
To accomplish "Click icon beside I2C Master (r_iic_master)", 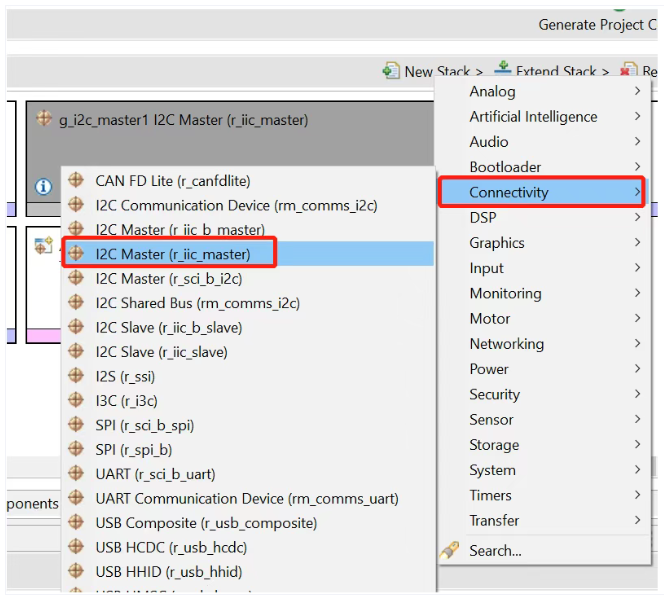I will click(76, 253).
